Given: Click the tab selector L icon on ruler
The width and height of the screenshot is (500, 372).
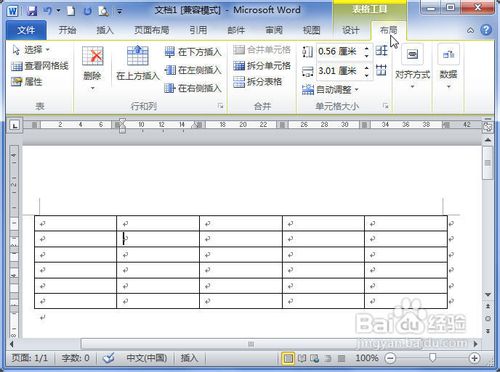Looking at the screenshot, I should (14, 126).
